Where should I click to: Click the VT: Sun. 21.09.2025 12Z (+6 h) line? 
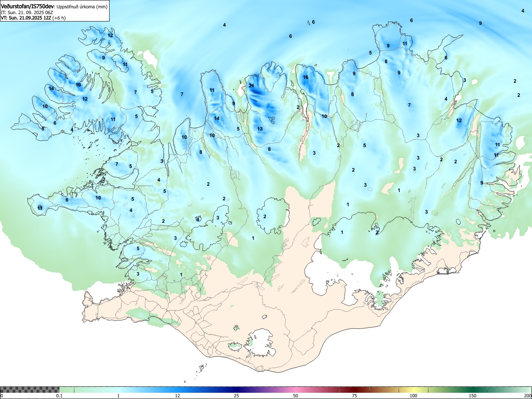tap(33, 18)
